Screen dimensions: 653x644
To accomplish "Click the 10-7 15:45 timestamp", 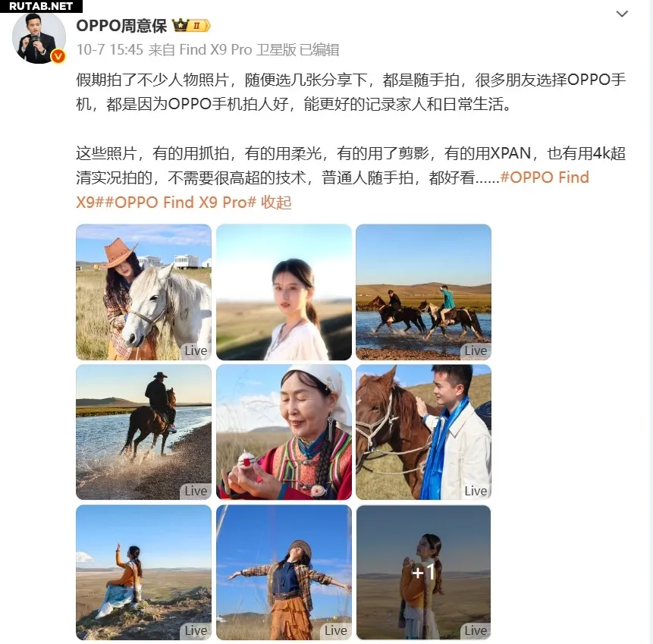I will [x=110, y=49].
